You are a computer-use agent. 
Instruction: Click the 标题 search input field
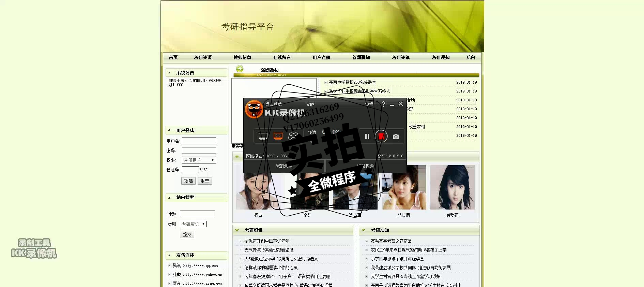point(197,214)
